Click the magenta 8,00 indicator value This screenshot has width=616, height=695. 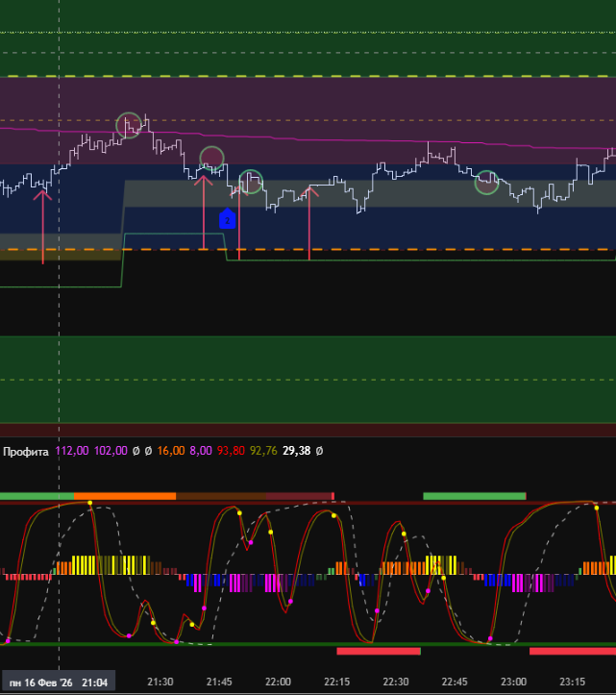coord(203,450)
